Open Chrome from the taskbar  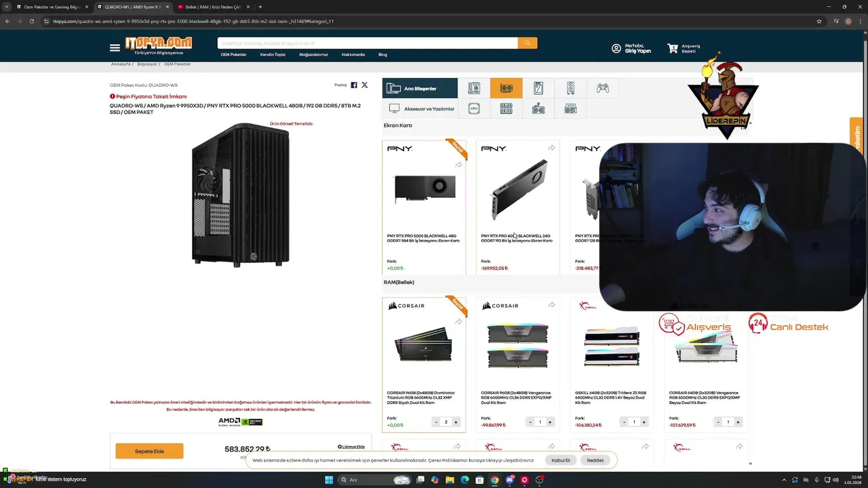(494, 480)
